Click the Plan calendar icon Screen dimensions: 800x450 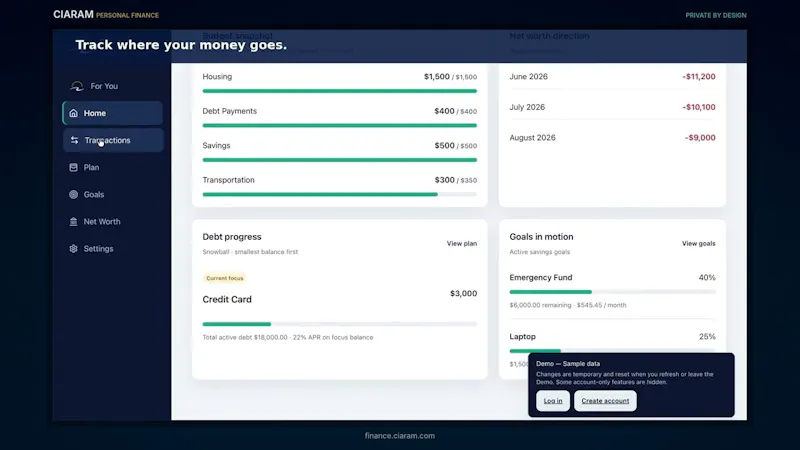[73, 167]
